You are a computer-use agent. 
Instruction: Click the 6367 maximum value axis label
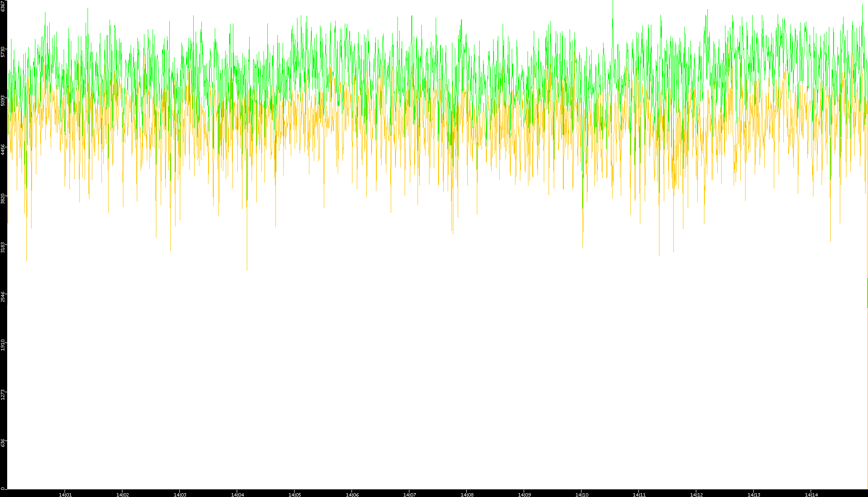(3, 6)
